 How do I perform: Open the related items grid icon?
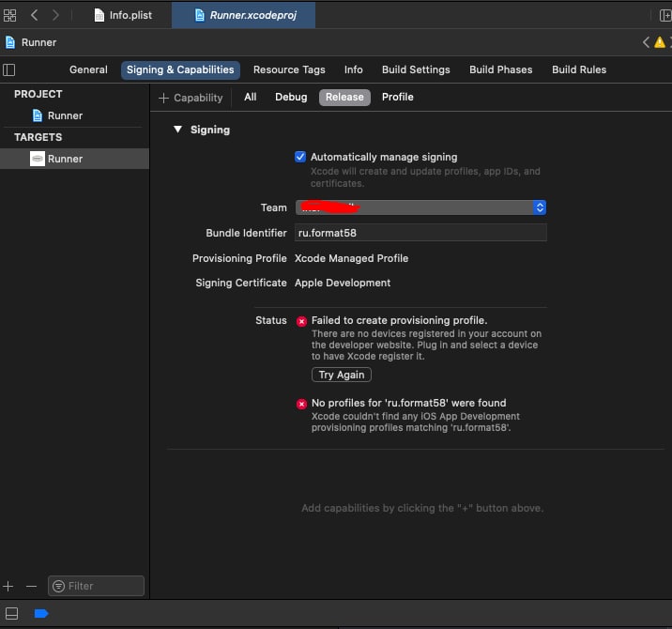click(x=10, y=15)
